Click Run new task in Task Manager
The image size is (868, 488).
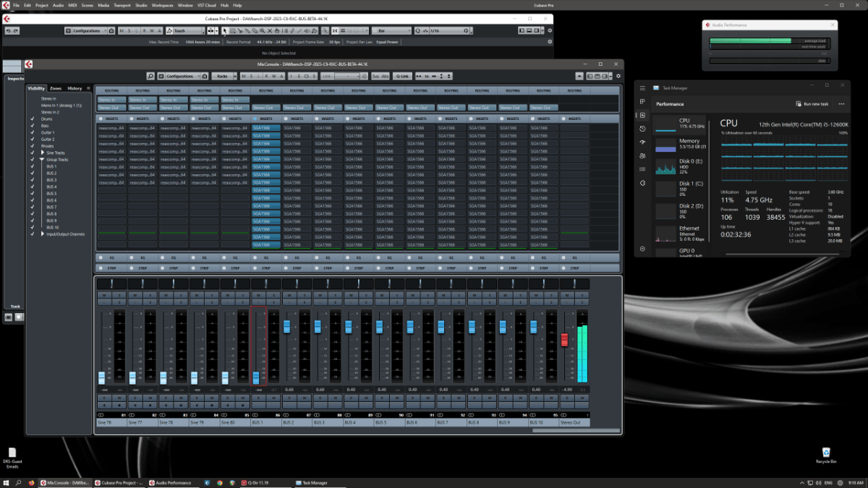click(x=813, y=104)
